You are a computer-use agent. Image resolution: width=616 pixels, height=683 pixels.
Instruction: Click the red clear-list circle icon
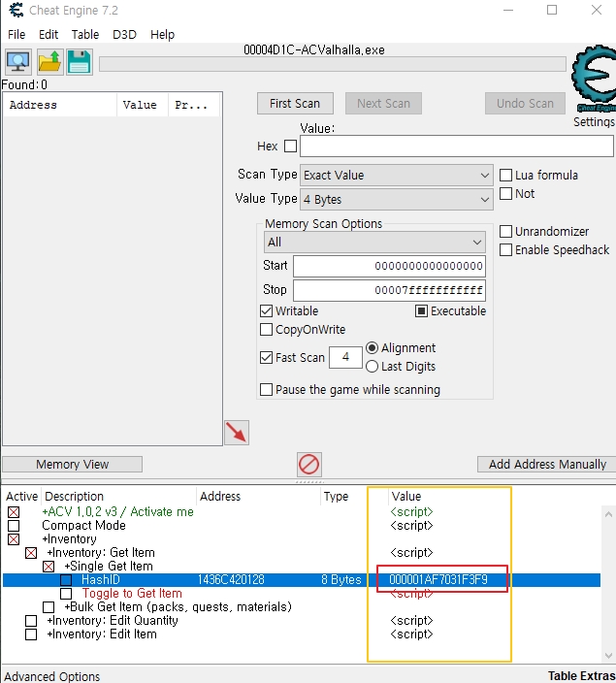(x=308, y=465)
